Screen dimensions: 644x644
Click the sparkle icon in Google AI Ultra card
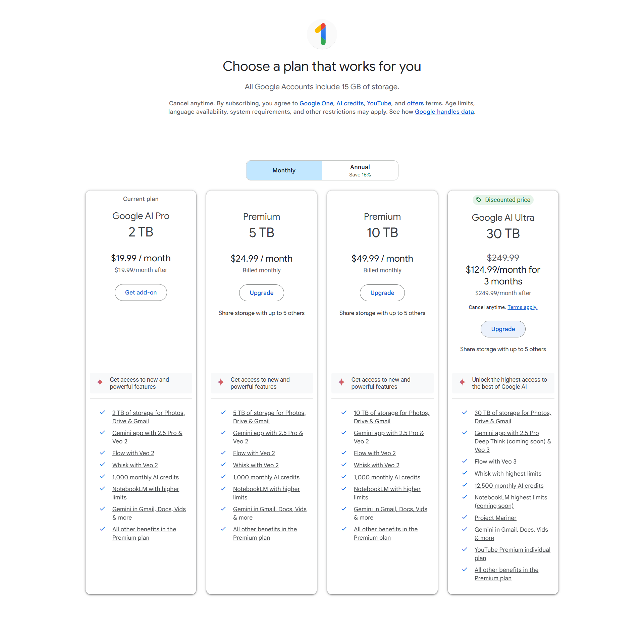(x=462, y=382)
